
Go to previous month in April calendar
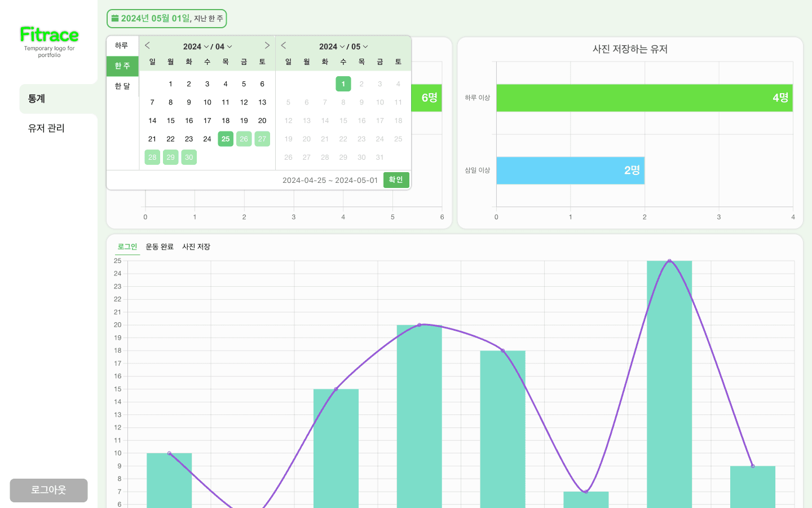148,46
